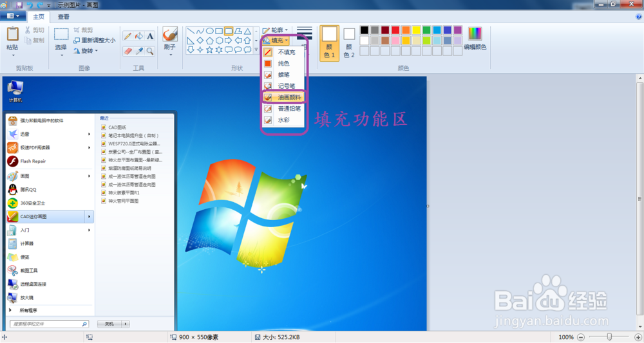Select the black color swatch
Viewport: 644px width, 343px height.
(365, 30)
